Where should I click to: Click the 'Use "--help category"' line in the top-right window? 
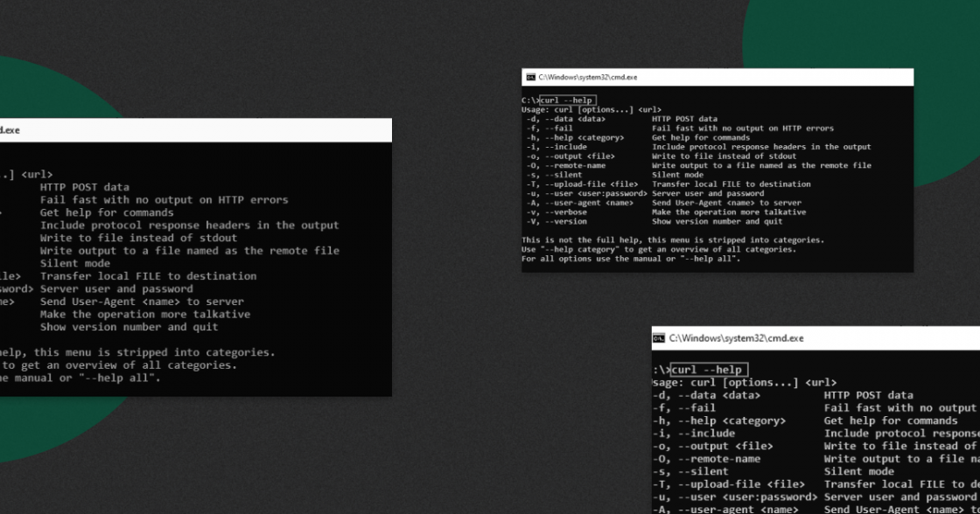(x=660, y=249)
